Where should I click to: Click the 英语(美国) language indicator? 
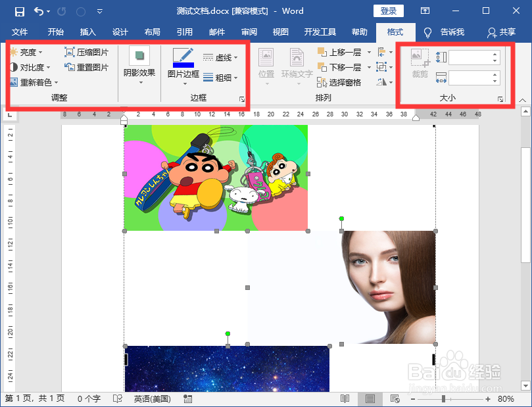click(153, 399)
